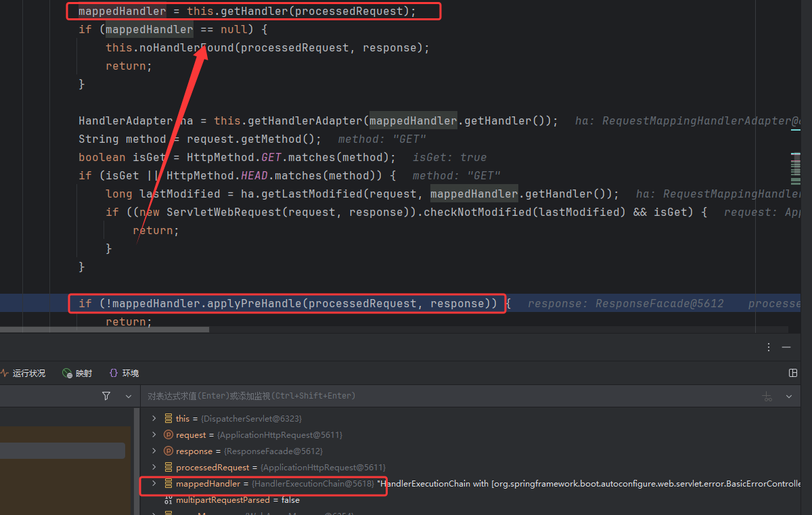Click the response parameter icon in variables
The width and height of the screenshot is (812, 515).
coord(168,451)
